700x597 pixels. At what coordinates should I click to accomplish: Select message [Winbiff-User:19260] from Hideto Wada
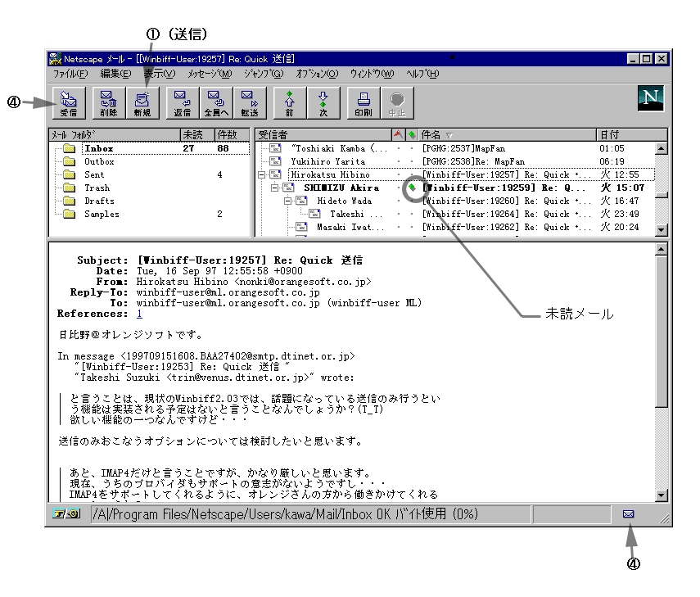507,201
